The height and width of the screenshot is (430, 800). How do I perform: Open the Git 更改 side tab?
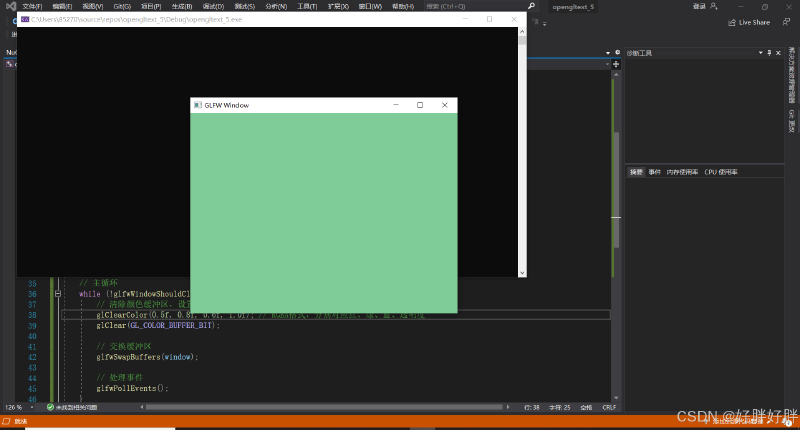pos(791,121)
